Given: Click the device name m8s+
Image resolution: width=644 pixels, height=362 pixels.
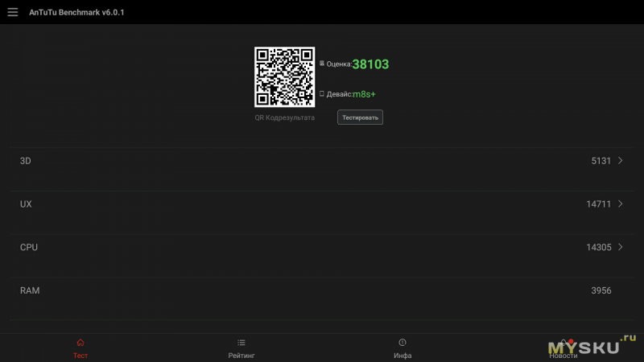Looking at the screenshot, I should click(365, 94).
